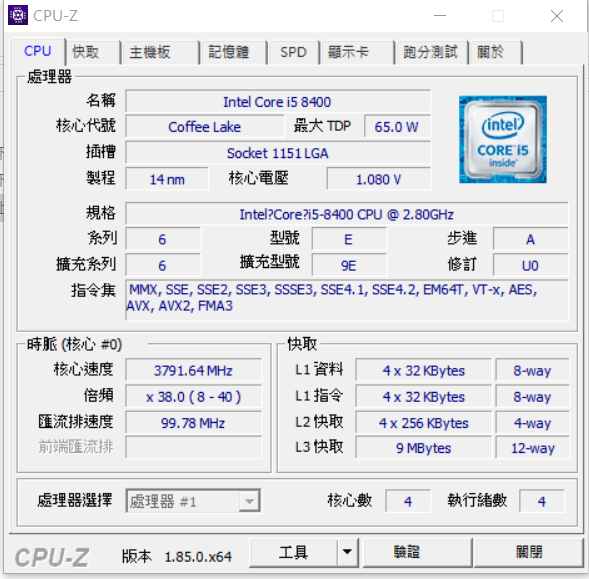
Task: Click the specification field showing 2.80GHz
Action: (347, 214)
